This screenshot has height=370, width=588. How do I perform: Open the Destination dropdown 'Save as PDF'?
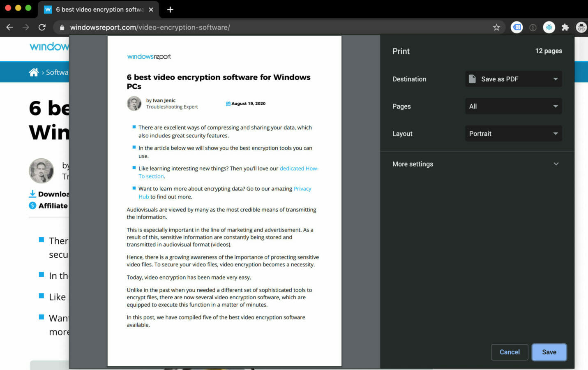click(513, 79)
